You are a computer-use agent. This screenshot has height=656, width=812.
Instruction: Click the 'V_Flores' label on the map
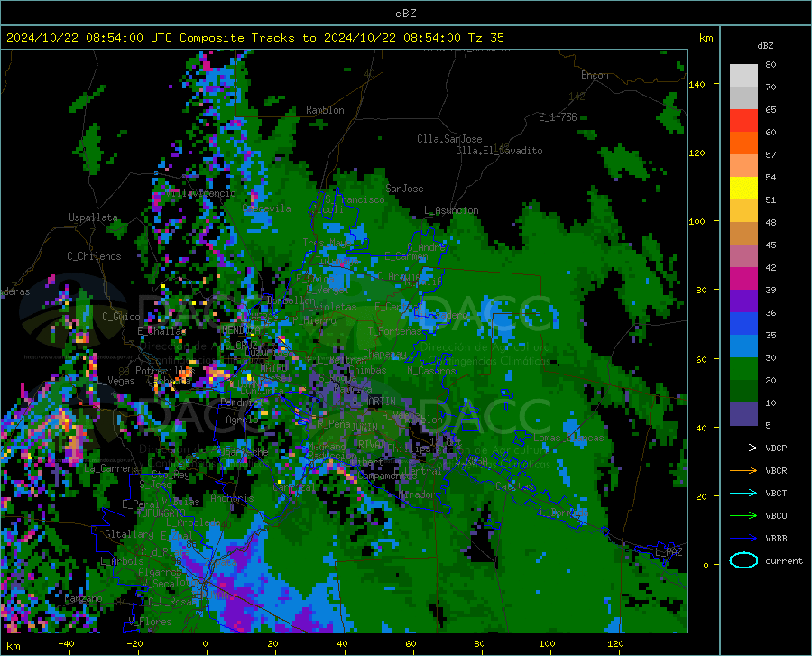pyautogui.click(x=150, y=622)
